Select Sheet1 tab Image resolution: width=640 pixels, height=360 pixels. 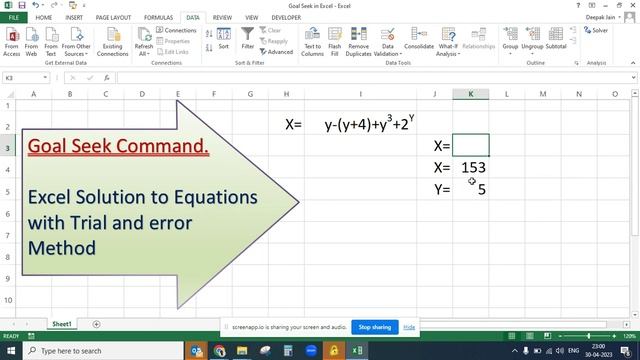(x=62, y=324)
